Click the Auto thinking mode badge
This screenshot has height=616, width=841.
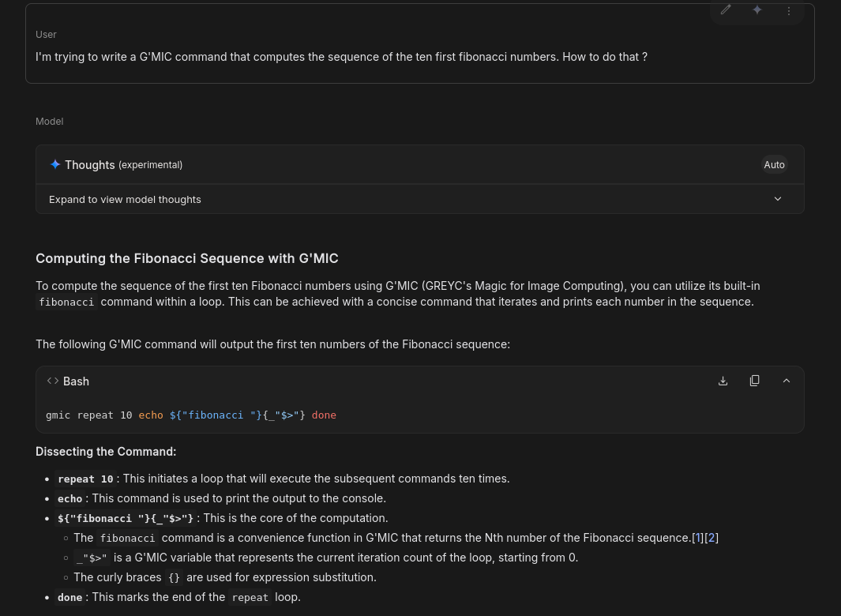pyautogui.click(x=774, y=164)
